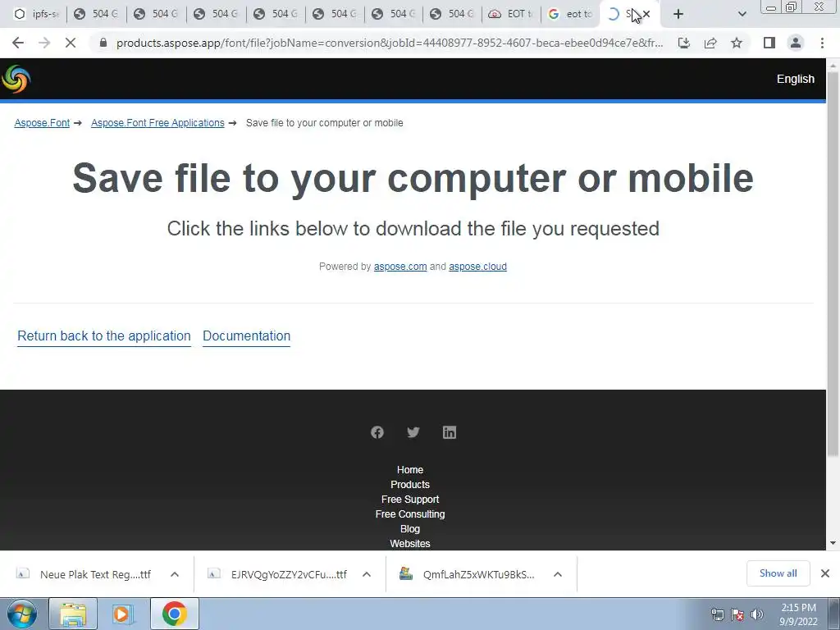Screen dimensions: 840x630
Task: Switch to the EOT tab
Action: point(510,14)
